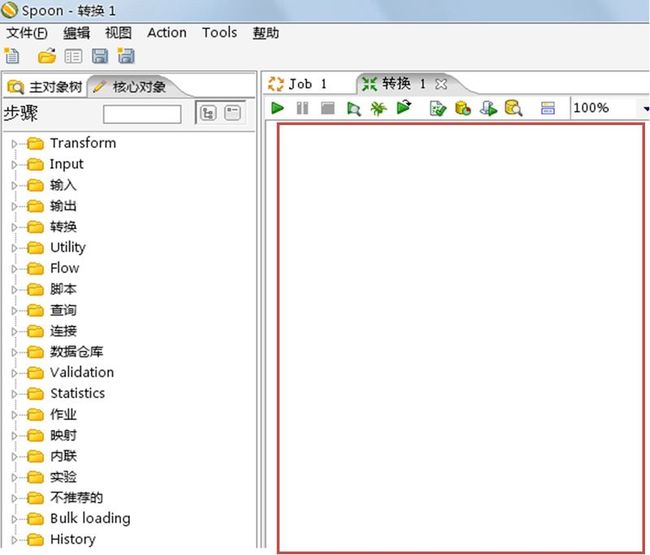Expand the Utility folder

click(x=14, y=248)
